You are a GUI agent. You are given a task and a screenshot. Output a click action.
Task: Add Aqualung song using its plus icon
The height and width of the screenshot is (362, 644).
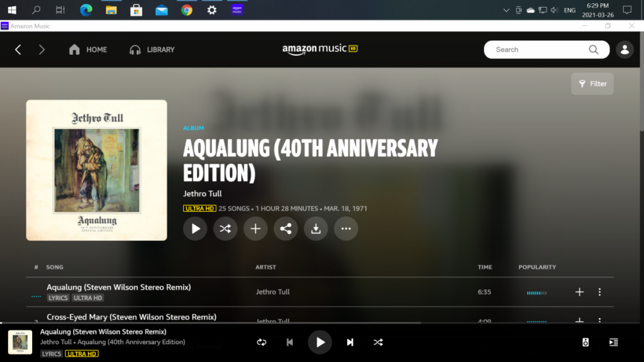pos(579,292)
